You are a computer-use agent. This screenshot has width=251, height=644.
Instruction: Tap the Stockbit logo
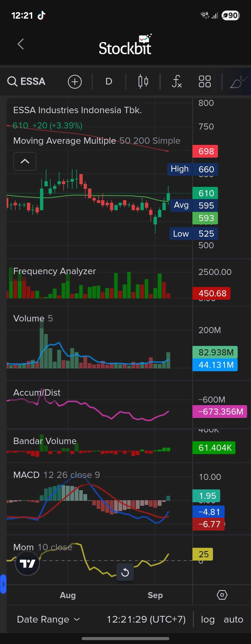(125, 44)
